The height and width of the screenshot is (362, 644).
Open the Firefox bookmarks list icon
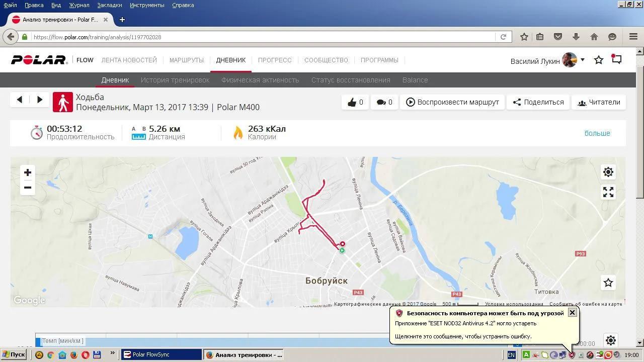pos(540,37)
